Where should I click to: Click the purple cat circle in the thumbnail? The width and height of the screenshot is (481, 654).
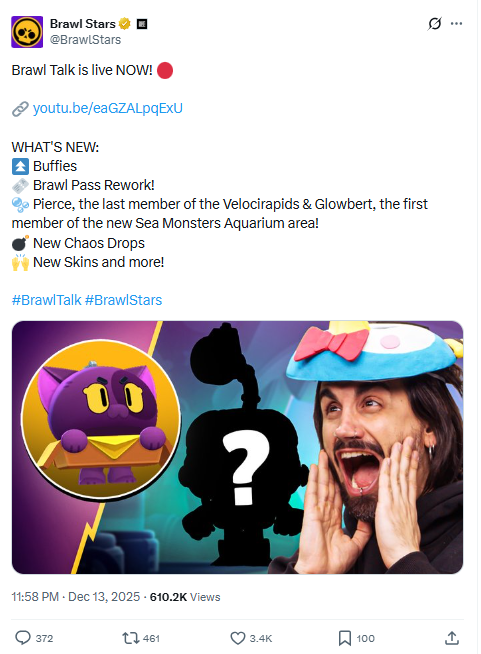[101, 420]
